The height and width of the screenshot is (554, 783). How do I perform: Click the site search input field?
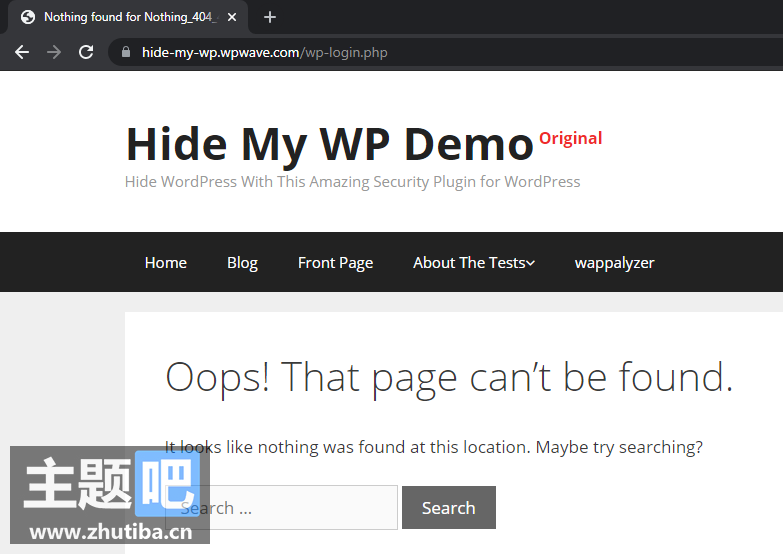[282, 508]
